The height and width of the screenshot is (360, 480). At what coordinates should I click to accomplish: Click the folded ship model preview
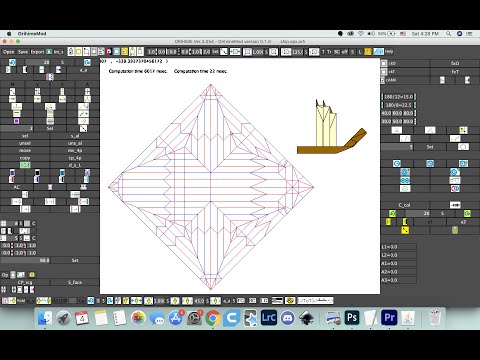click(x=332, y=128)
